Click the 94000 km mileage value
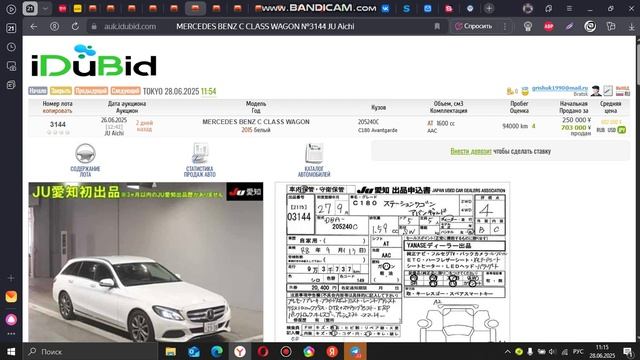The image size is (640, 360). click(515, 126)
